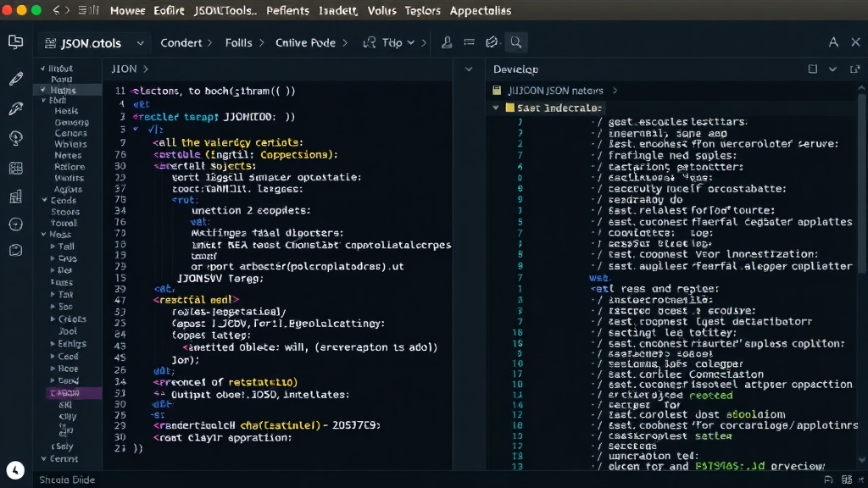Click the person icon in the toolbar

pyautogui.click(x=447, y=42)
